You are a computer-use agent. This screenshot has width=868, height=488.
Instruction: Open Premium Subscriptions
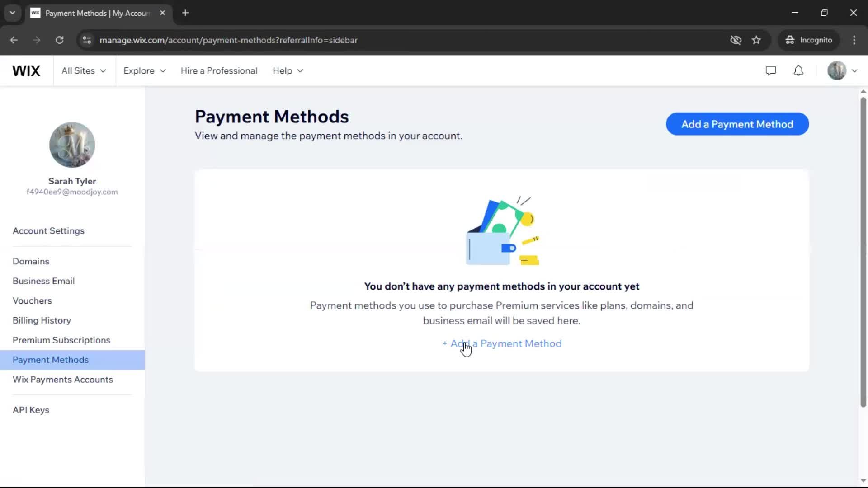click(x=61, y=340)
